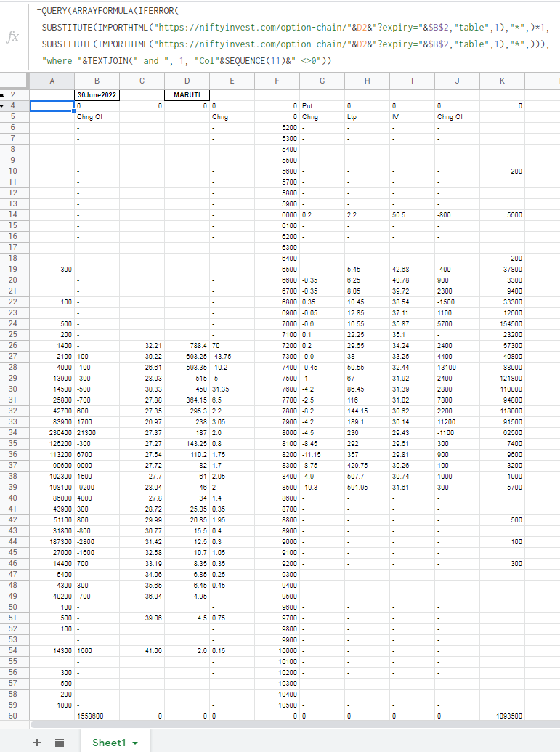Image resolution: width=560 pixels, height=752 pixels.
Task: Click inside the formula bar text
Action: point(293,36)
